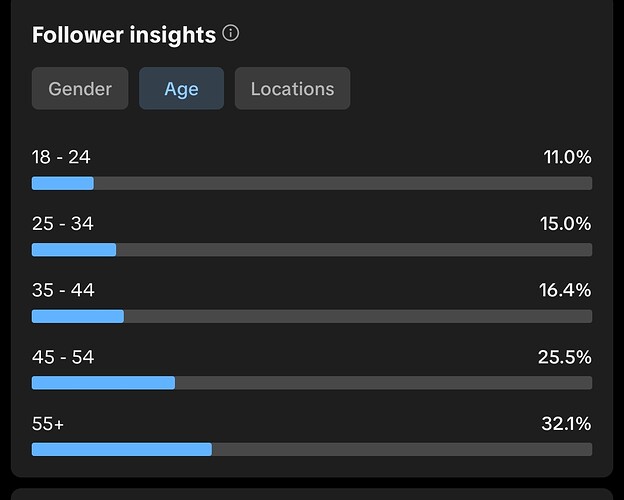624x500 pixels.
Task: Open the Locations tab
Action: click(292, 89)
